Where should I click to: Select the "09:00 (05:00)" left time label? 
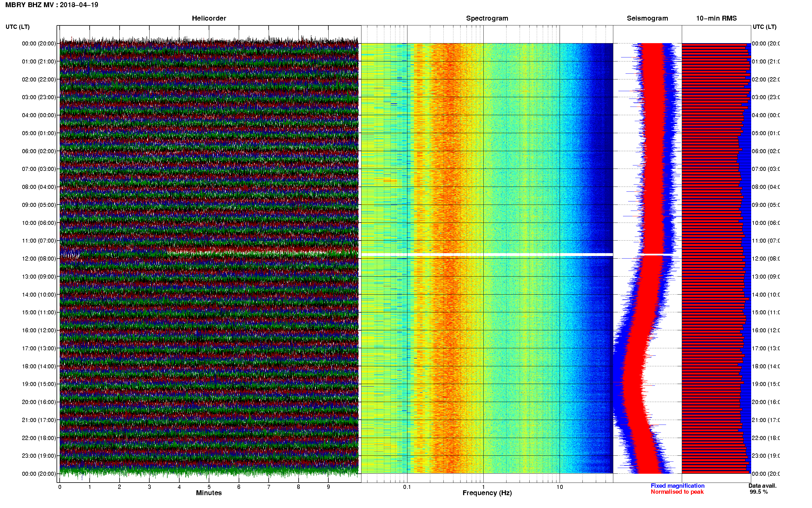coord(39,205)
